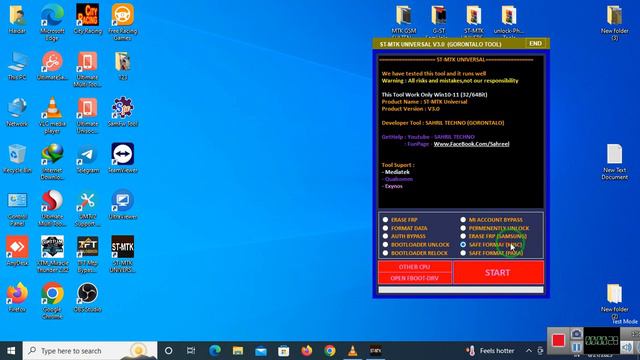Screen dimensions: 640x360
Task: Stop recording with the red square button
Action: (x=558, y=340)
